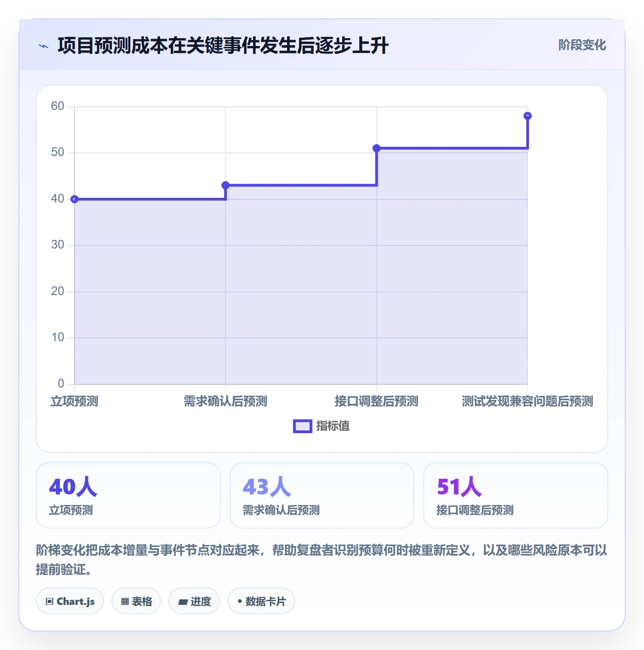Image resolution: width=644 pixels, height=650 pixels.
Task: Open the 40人 立项预测 data card
Action: coord(128,495)
